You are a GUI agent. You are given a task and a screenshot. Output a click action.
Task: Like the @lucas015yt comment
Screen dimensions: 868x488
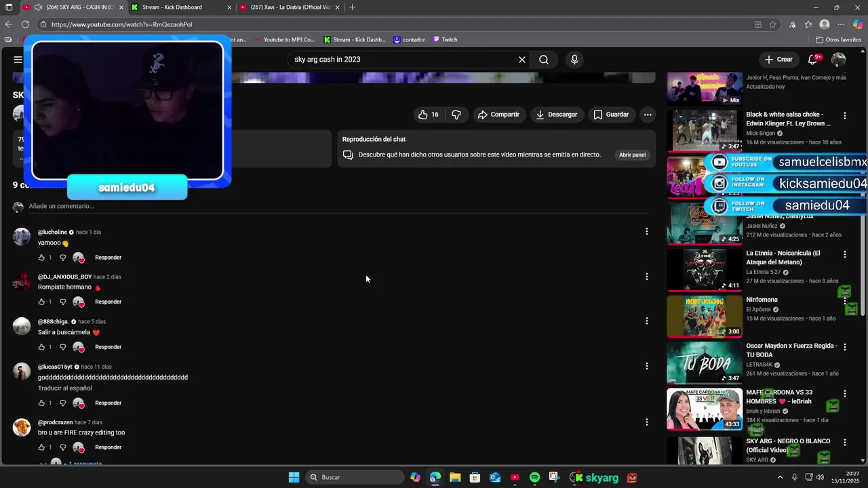pos(41,403)
